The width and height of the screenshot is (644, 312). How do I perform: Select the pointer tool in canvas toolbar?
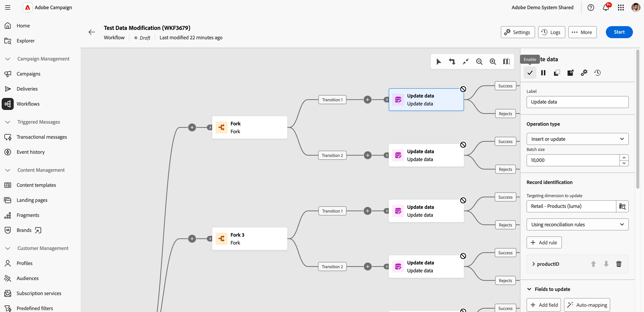point(438,61)
